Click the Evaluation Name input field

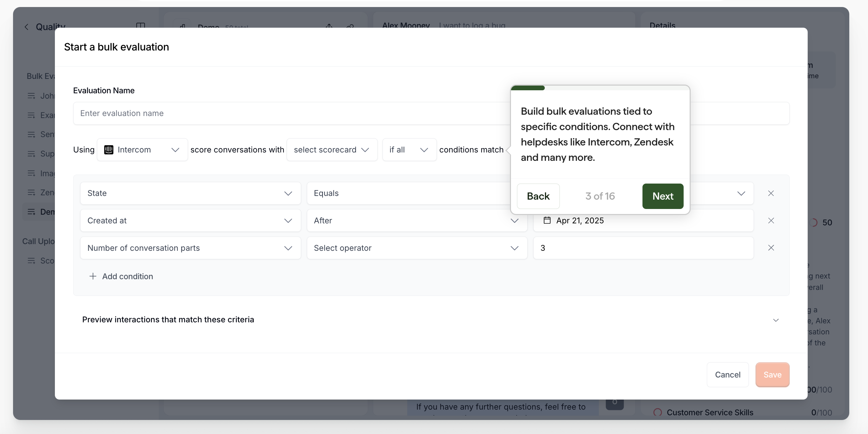point(290,113)
